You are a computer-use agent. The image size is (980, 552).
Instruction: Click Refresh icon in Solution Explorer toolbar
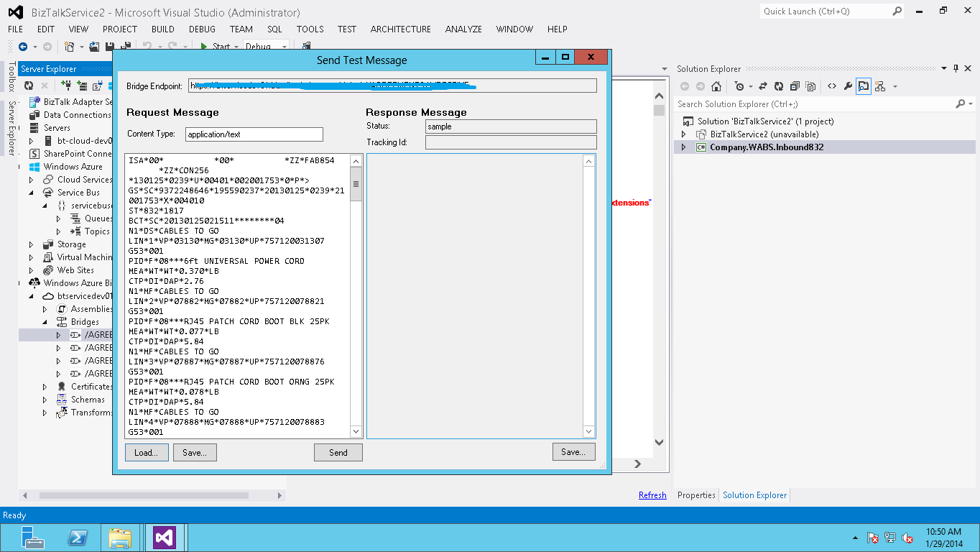[779, 86]
